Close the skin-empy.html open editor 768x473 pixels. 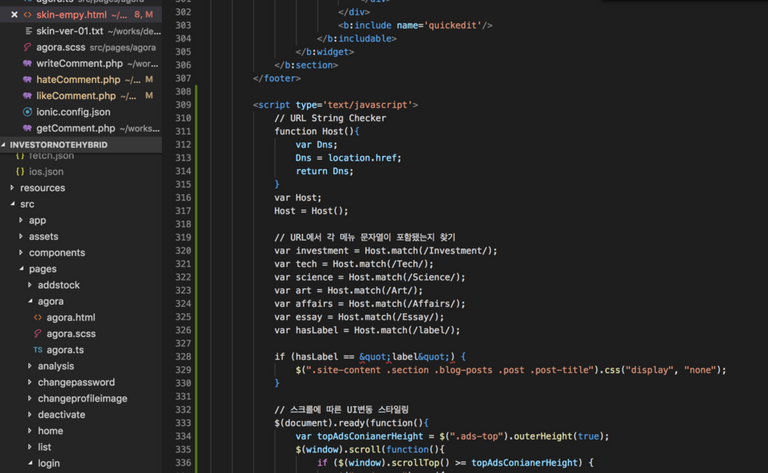coord(13,15)
